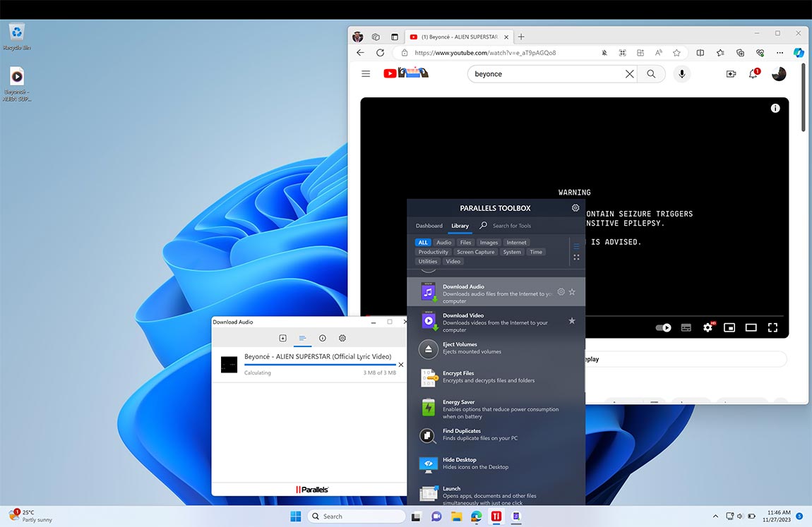The width and height of the screenshot is (812, 527).
Task: Favorite Download Video with the star
Action: 572,320
